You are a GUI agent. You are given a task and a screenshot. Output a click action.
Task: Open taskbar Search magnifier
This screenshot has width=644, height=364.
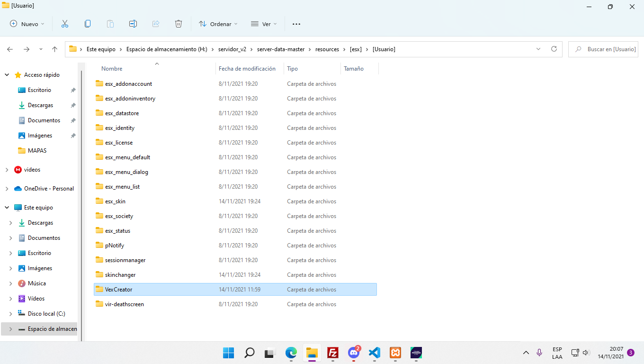(249, 353)
